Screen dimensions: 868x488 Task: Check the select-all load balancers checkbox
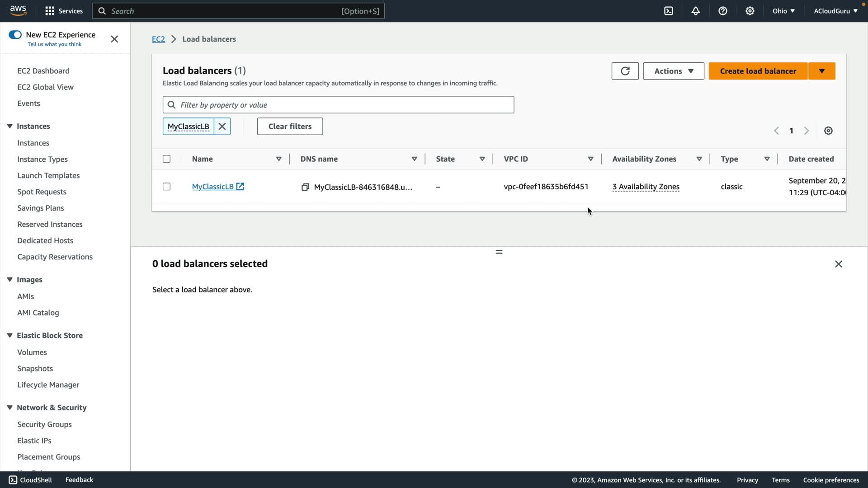pyautogui.click(x=166, y=159)
